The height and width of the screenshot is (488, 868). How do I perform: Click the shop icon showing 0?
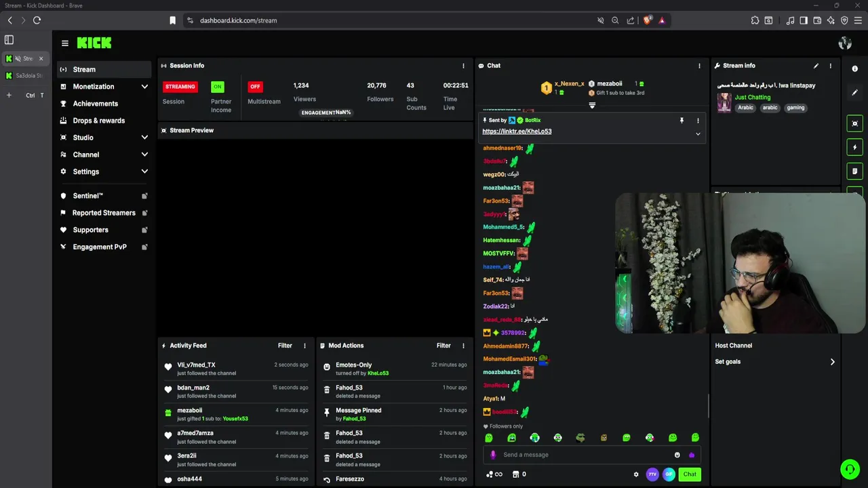tap(519, 474)
